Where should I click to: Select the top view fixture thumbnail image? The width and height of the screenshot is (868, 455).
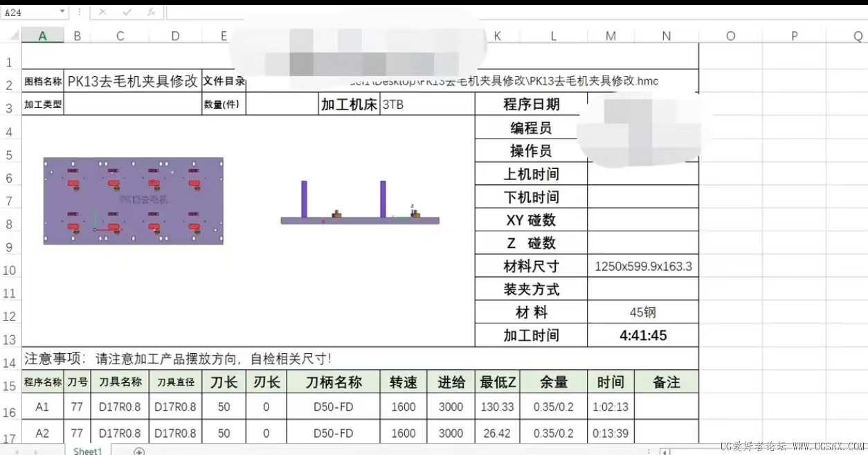(134, 201)
